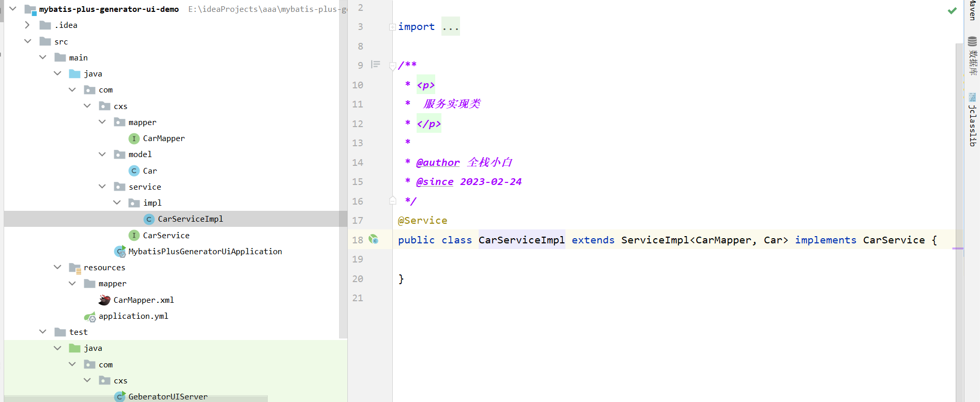Open MybatisPlusGeneratorUiApplication file
This screenshot has width=980, height=402.
coord(205,252)
